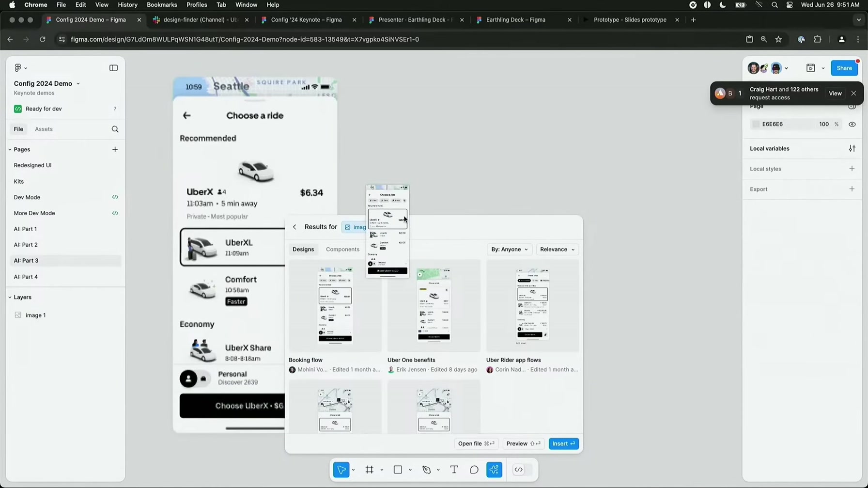Open local variables settings icon
Screen dimensions: 868x488
point(852,148)
